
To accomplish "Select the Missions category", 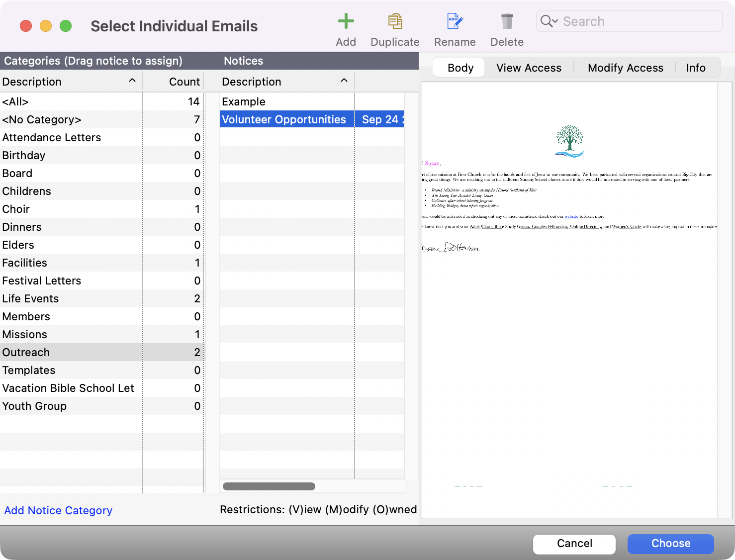I will point(101,334).
